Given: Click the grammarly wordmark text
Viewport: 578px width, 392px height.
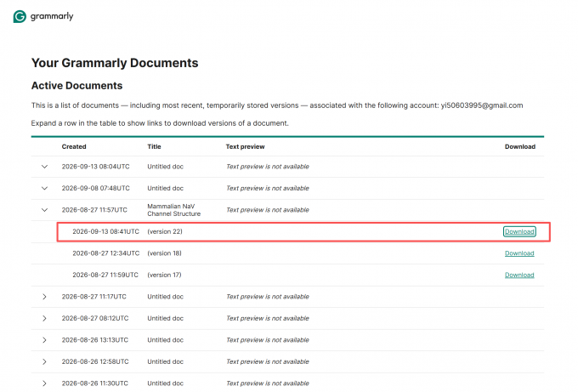Looking at the screenshot, I should pos(52,17).
